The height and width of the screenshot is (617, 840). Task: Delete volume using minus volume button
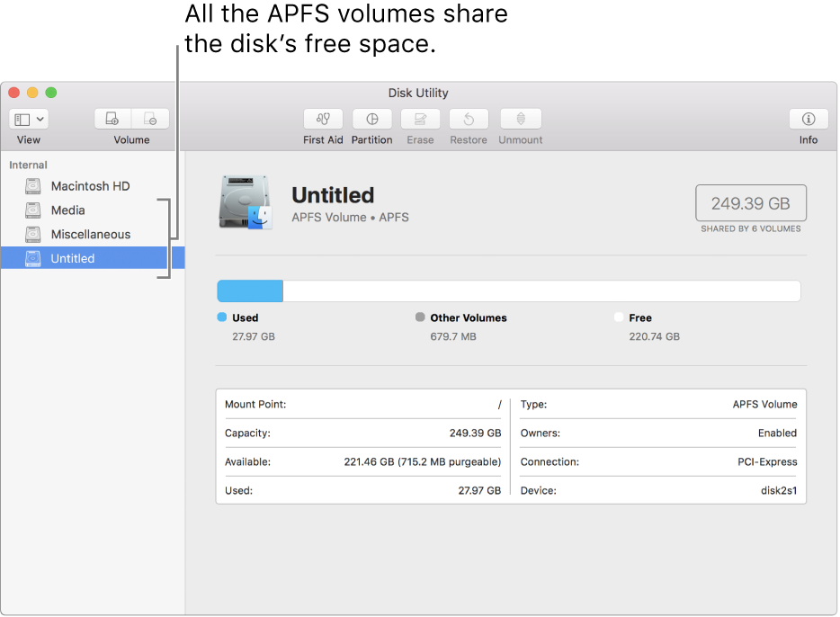point(150,119)
